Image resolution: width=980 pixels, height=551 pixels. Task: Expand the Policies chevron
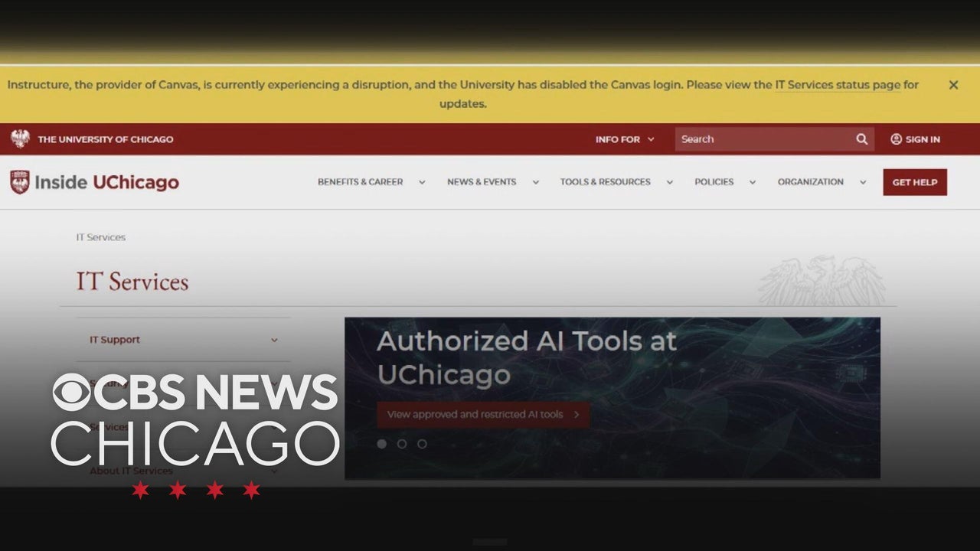(752, 182)
